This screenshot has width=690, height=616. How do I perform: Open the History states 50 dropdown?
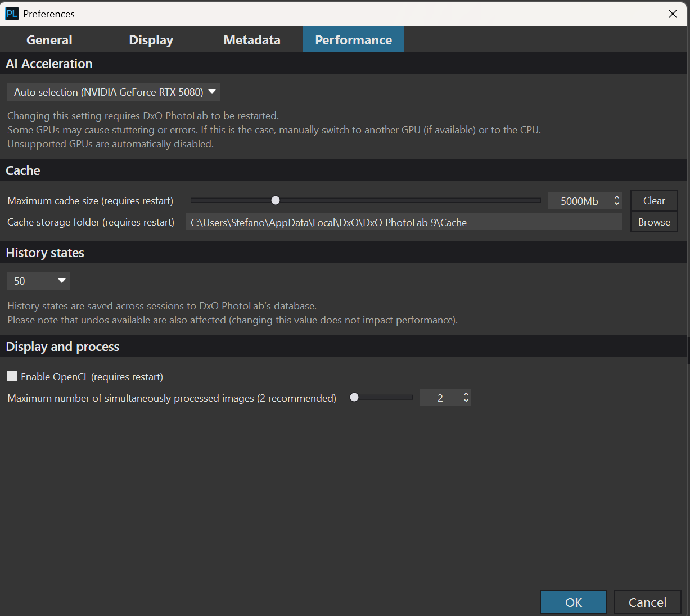point(39,281)
